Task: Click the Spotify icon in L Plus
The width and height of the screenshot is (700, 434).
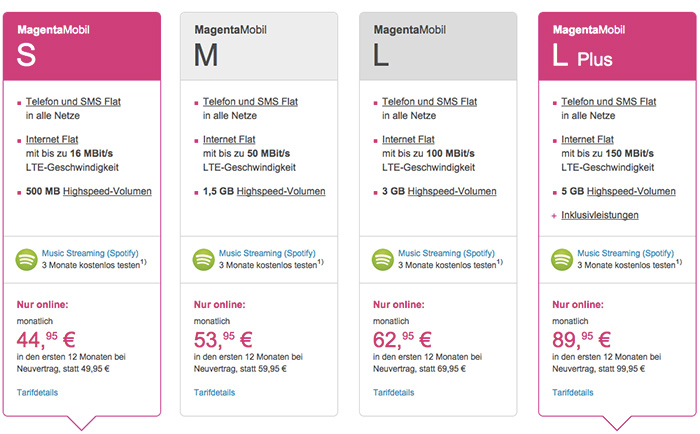Action: coord(562,259)
